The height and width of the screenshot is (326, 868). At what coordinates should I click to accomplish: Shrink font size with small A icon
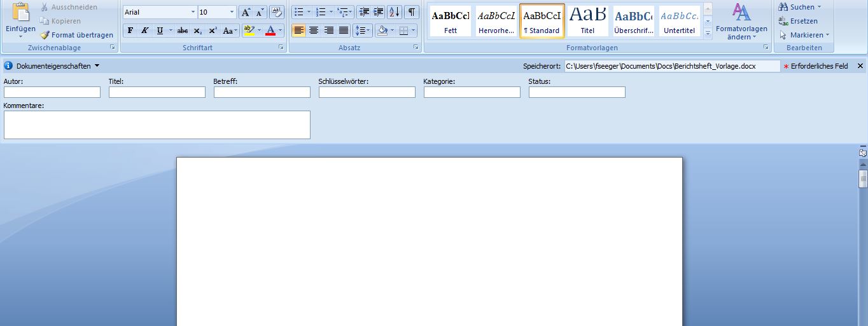[260, 12]
